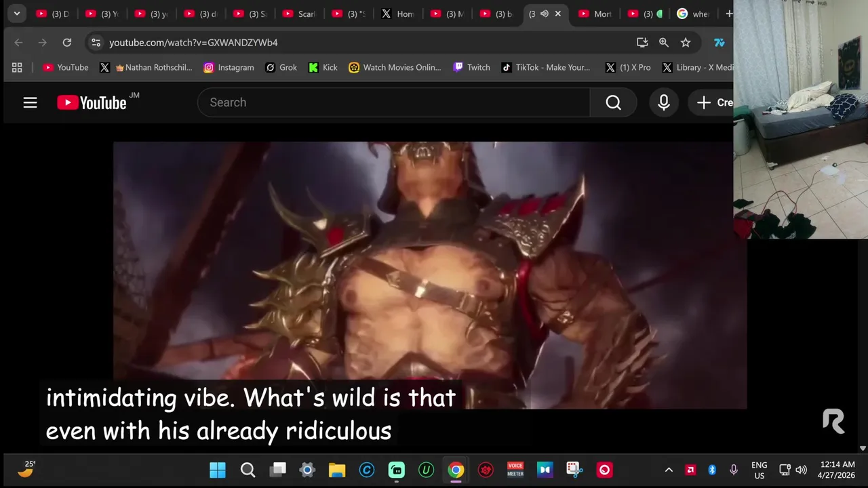The image size is (868, 488).
Task: Open File Explorer from the taskbar
Action: tap(337, 470)
